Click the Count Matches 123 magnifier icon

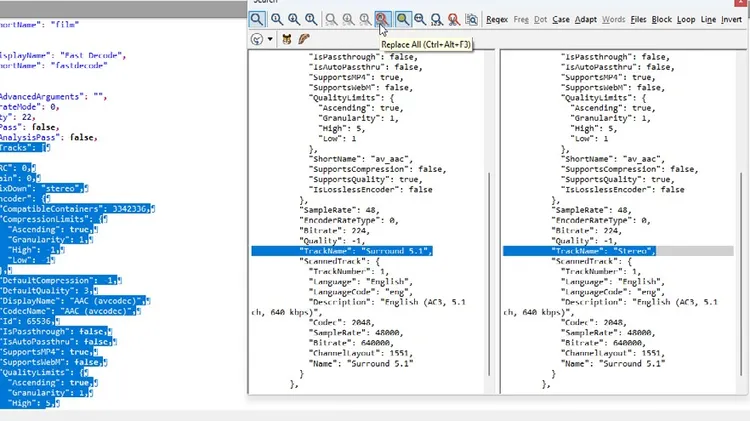tap(436, 19)
